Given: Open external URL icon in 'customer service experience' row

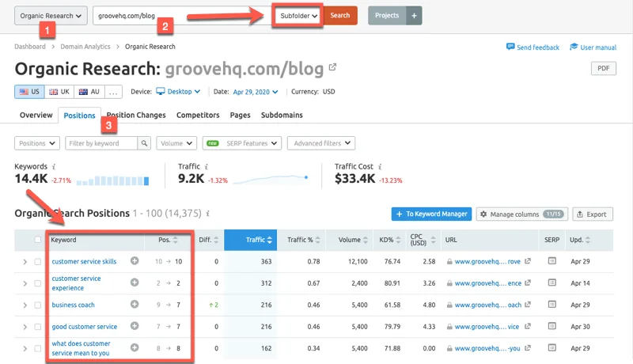Looking at the screenshot, I should point(527,282).
